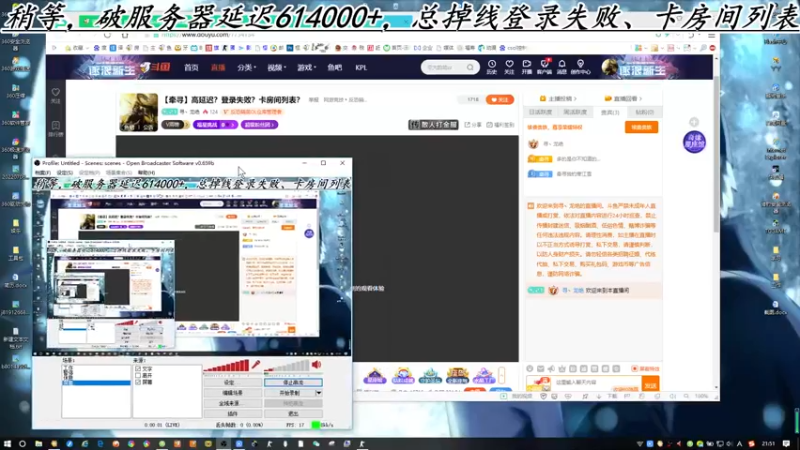
Task: Adjust the OBS microphone volume bar
Action: pyautogui.click(x=226, y=365)
